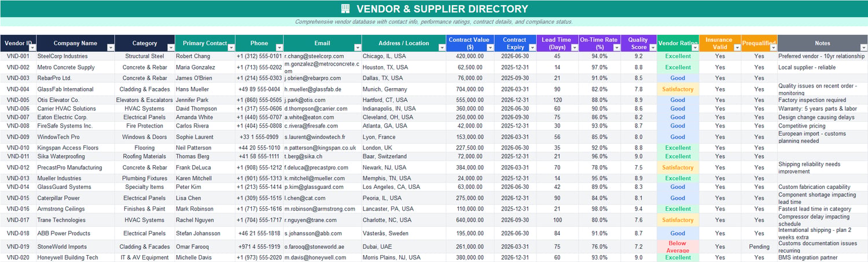Open the Company Name filter dropdown
This screenshot has width=868, height=262.
[x=111, y=48]
